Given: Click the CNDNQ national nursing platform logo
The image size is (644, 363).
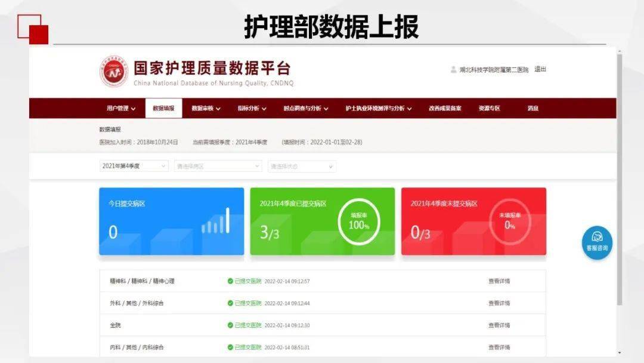Looking at the screenshot, I should tap(114, 72).
